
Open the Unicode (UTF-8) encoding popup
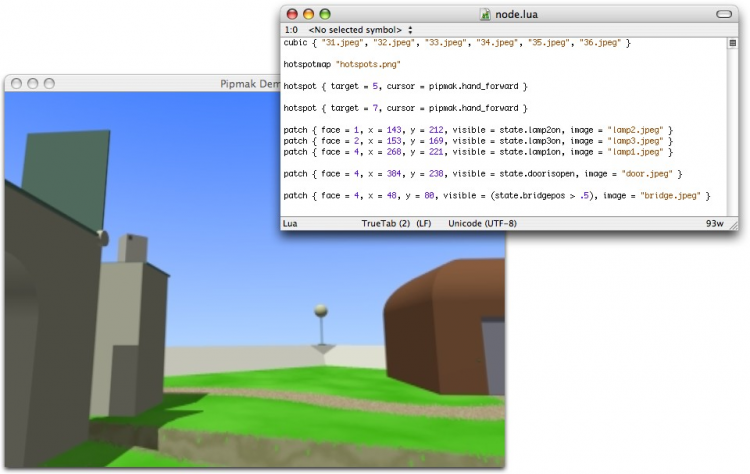click(482, 223)
